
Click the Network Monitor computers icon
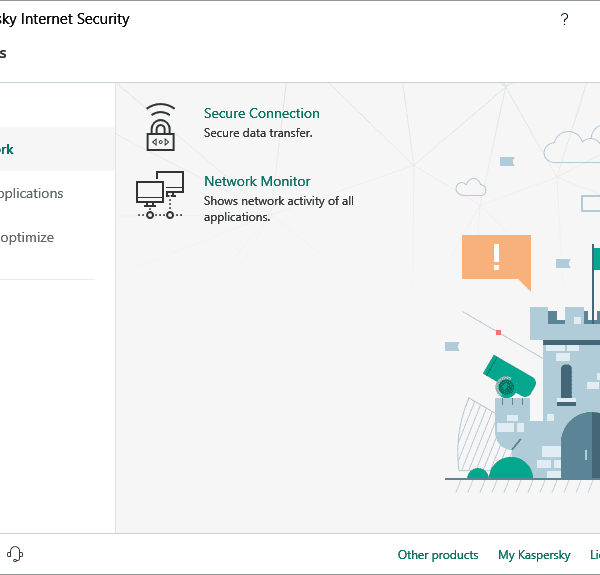(x=160, y=195)
